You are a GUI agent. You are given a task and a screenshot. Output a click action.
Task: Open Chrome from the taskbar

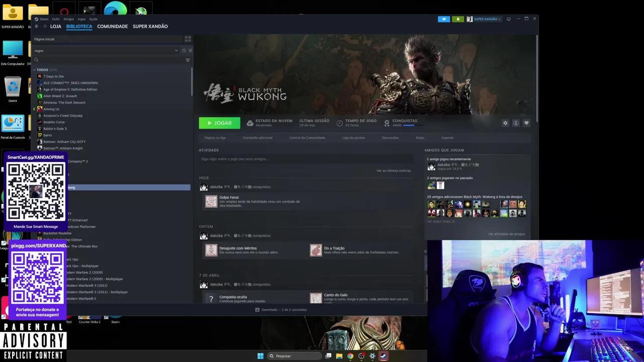[x=350, y=356]
